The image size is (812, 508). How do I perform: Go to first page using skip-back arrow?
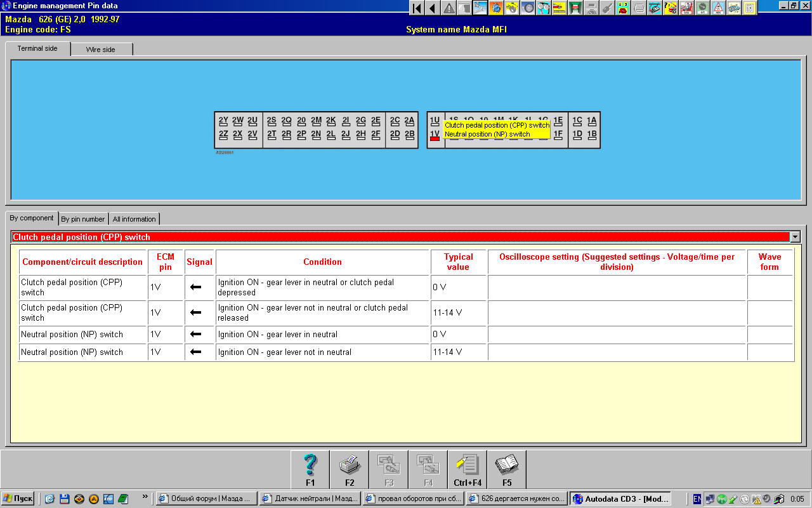(417, 8)
